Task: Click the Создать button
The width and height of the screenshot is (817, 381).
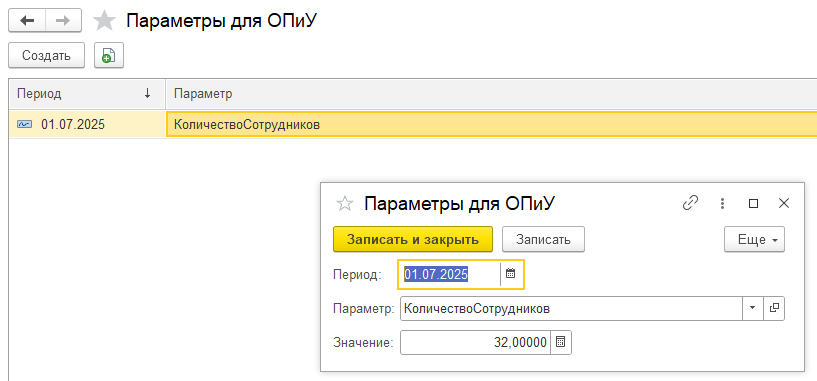Action: 46,55
